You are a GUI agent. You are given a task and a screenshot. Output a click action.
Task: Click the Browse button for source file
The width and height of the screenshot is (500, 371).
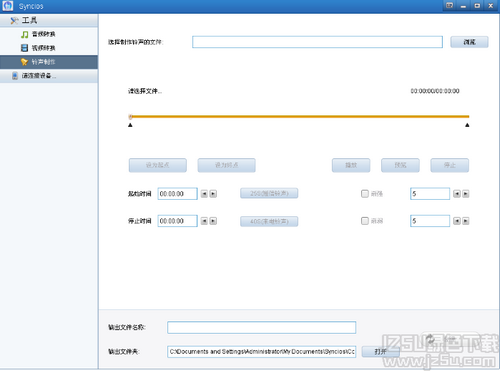[469, 42]
